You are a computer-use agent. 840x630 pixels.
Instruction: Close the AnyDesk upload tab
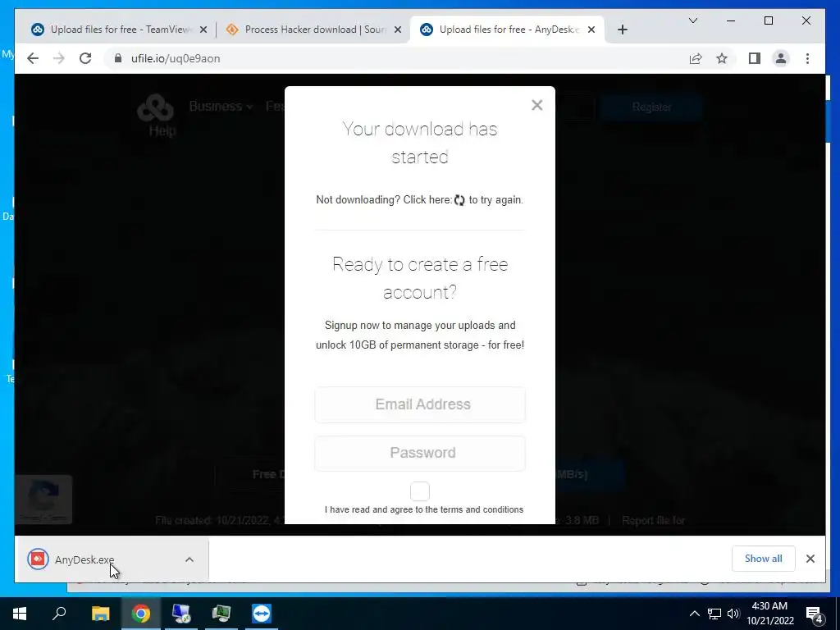(x=591, y=30)
